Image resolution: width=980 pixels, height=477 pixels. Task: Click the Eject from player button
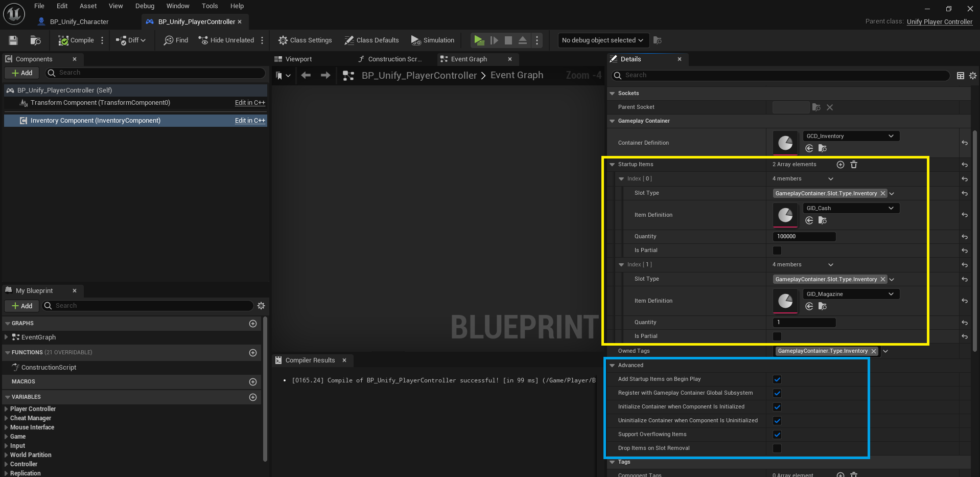pyautogui.click(x=523, y=40)
